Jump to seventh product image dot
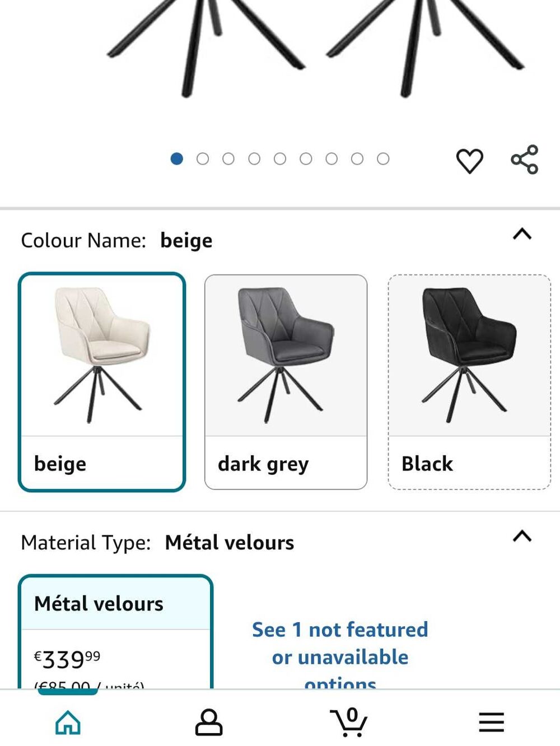 pyautogui.click(x=332, y=159)
